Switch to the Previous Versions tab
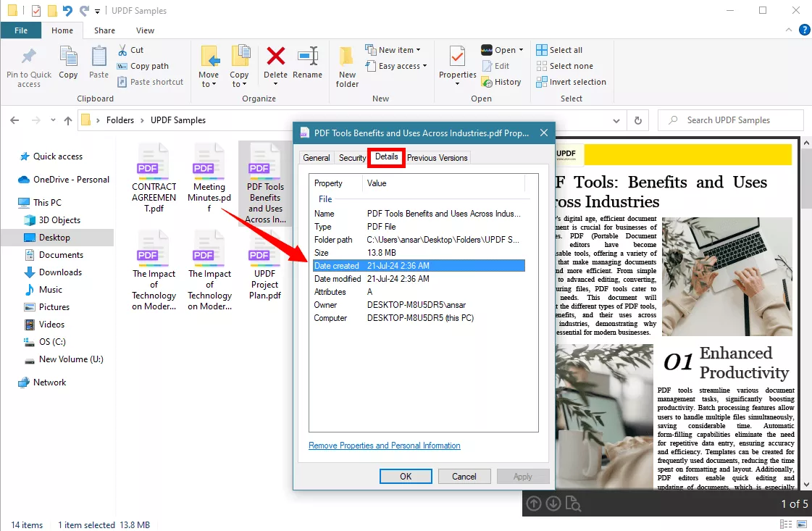812x531 pixels. pyautogui.click(x=438, y=157)
